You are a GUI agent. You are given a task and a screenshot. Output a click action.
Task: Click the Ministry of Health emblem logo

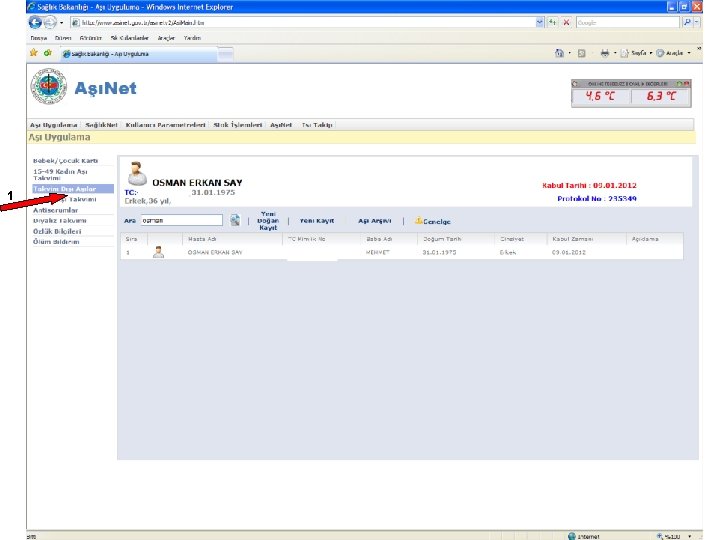49,86
